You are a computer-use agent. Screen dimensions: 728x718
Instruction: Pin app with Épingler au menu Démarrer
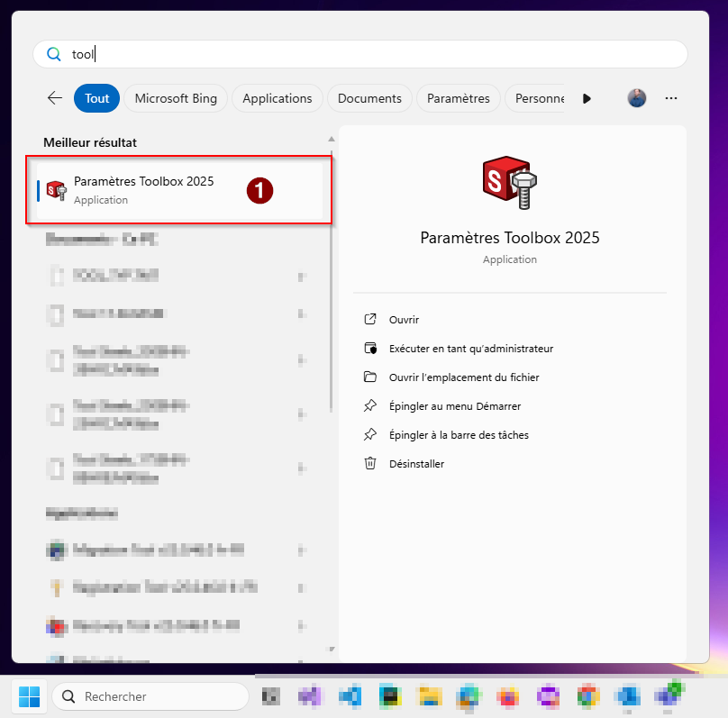[454, 406]
